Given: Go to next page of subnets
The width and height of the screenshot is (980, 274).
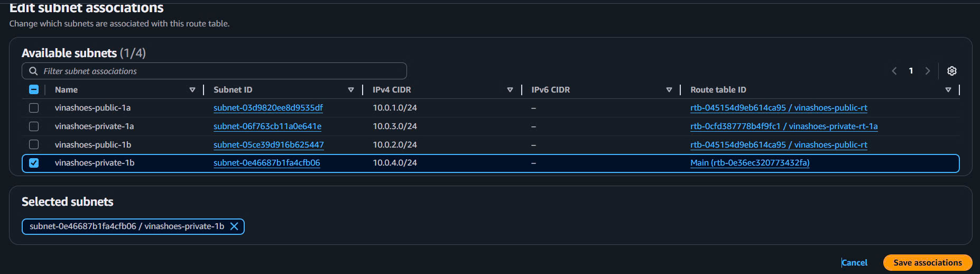Looking at the screenshot, I should (928, 71).
